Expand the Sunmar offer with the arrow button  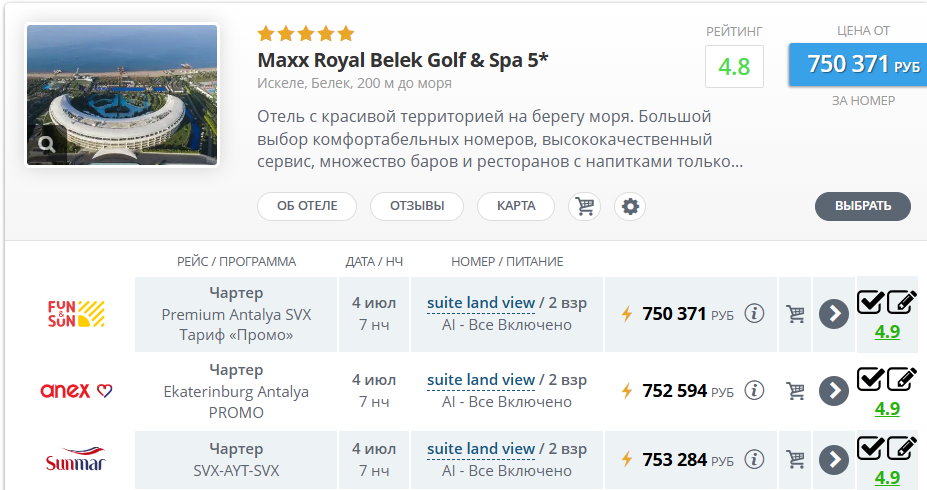click(833, 460)
